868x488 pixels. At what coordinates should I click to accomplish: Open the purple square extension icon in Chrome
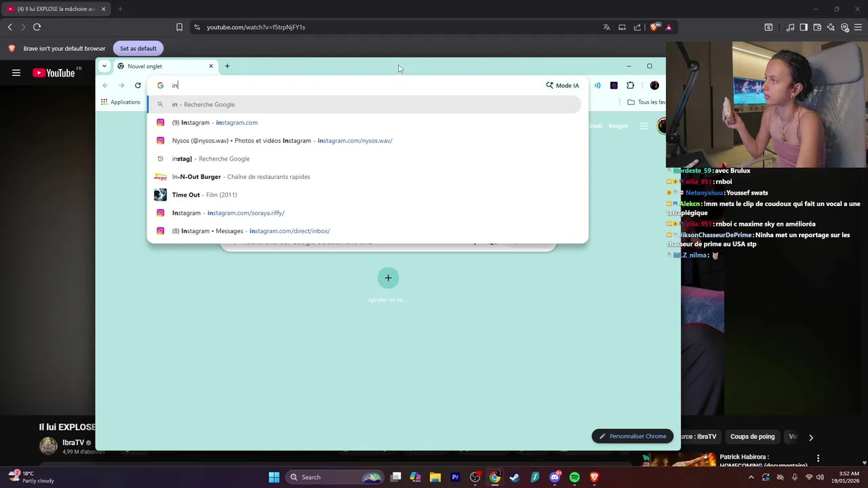[x=614, y=85]
